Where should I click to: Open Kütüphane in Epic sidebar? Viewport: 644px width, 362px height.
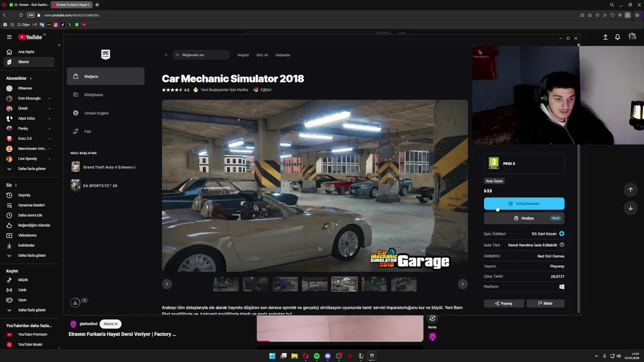point(106,95)
